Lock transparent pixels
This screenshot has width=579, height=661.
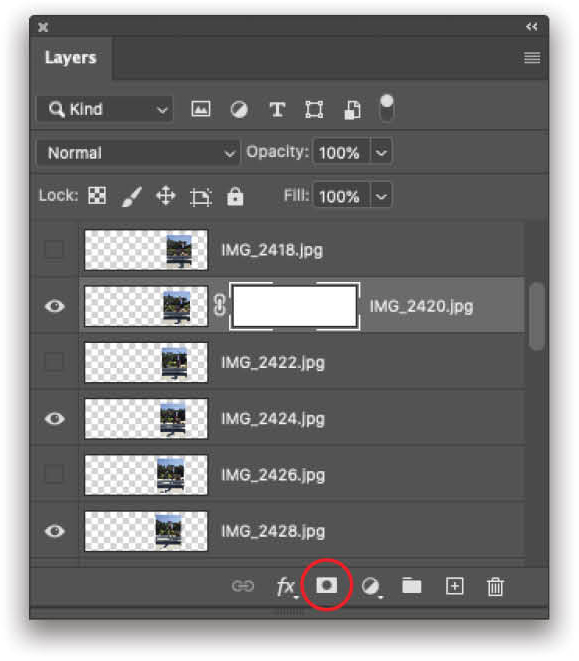coord(97,196)
